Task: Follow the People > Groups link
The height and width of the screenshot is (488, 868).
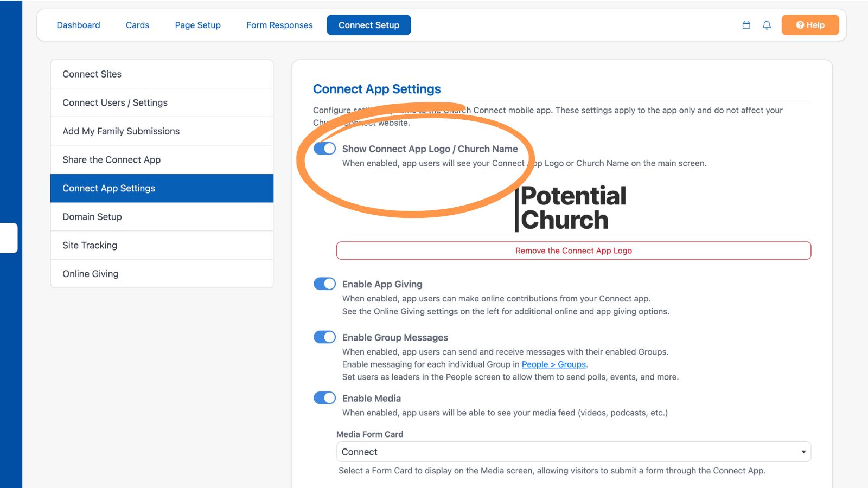Action: (553, 364)
